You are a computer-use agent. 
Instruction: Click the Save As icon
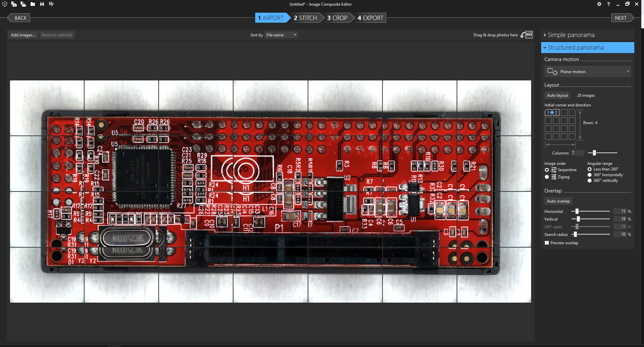[x=51, y=4]
